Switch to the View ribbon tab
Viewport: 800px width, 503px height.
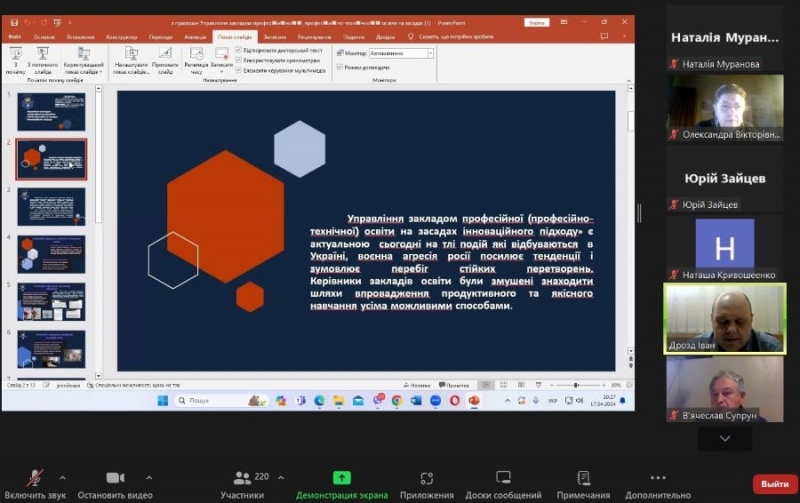[x=354, y=37]
